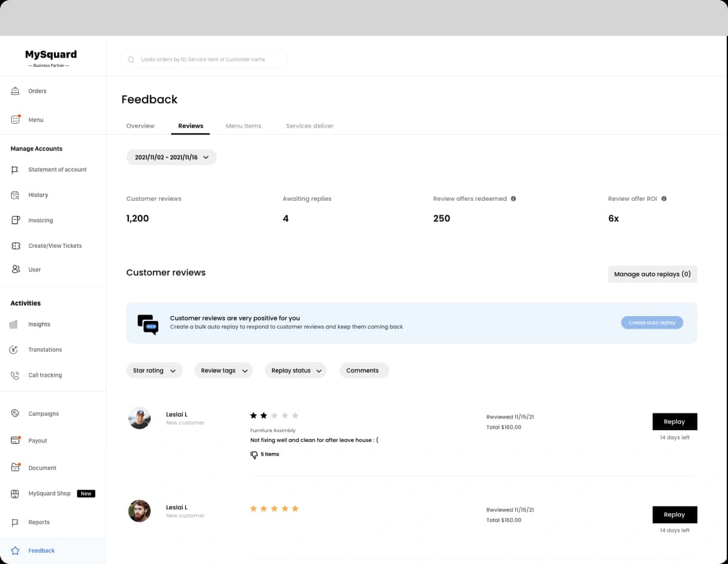Select the Menu sidebar icon with notification dot
The height and width of the screenshot is (564, 728).
click(x=15, y=119)
